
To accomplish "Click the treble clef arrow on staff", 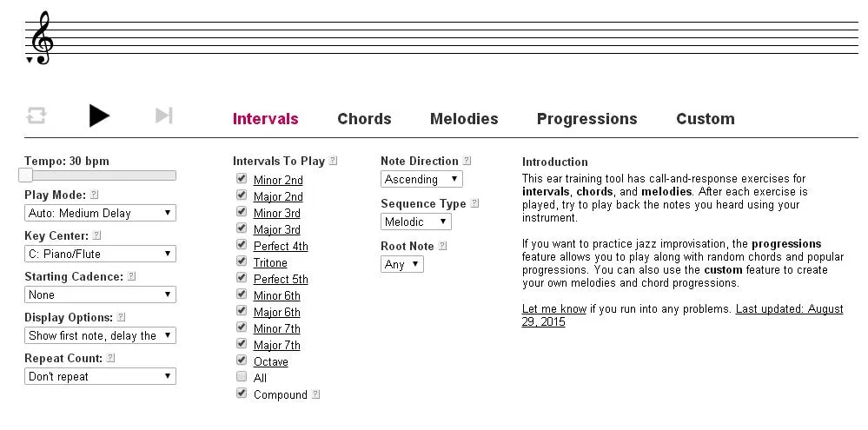I will (30, 60).
